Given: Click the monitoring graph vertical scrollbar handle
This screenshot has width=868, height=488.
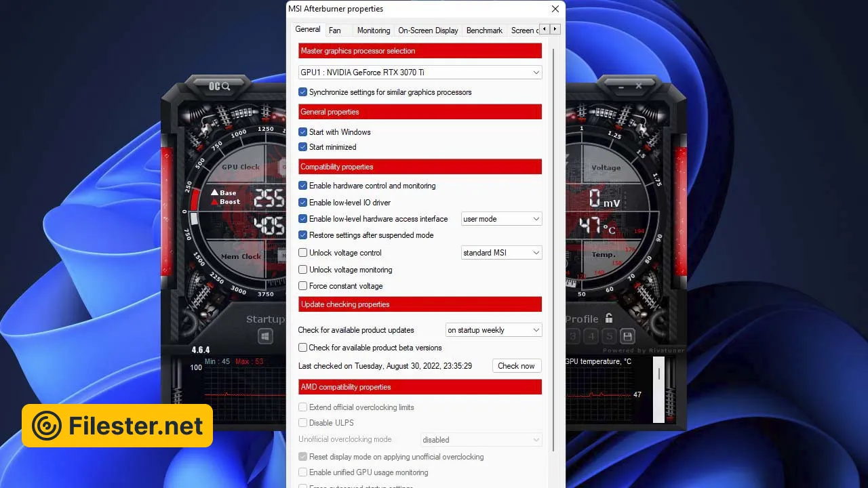Looking at the screenshot, I should (658, 374).
